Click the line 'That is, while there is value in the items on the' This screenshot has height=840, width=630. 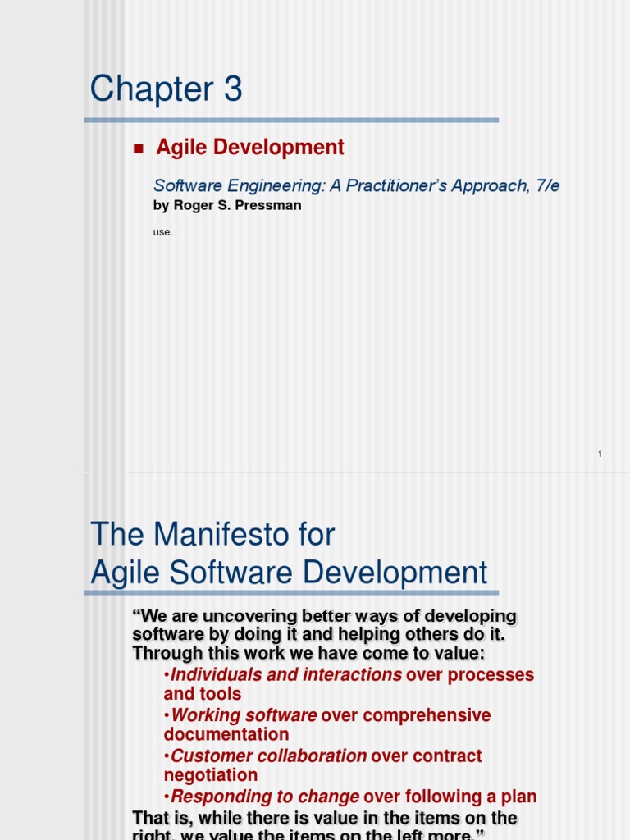point(325,818)
